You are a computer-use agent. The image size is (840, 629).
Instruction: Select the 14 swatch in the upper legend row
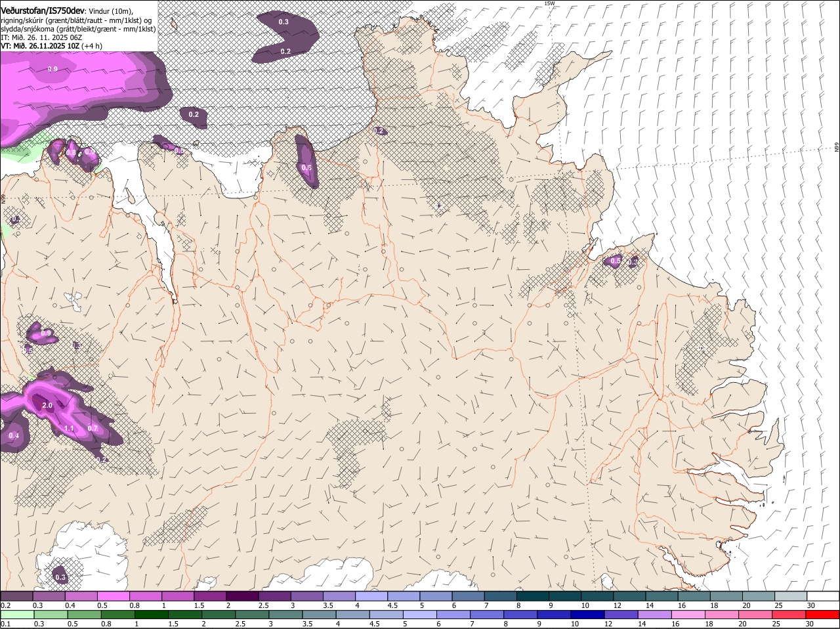(661, 596)
